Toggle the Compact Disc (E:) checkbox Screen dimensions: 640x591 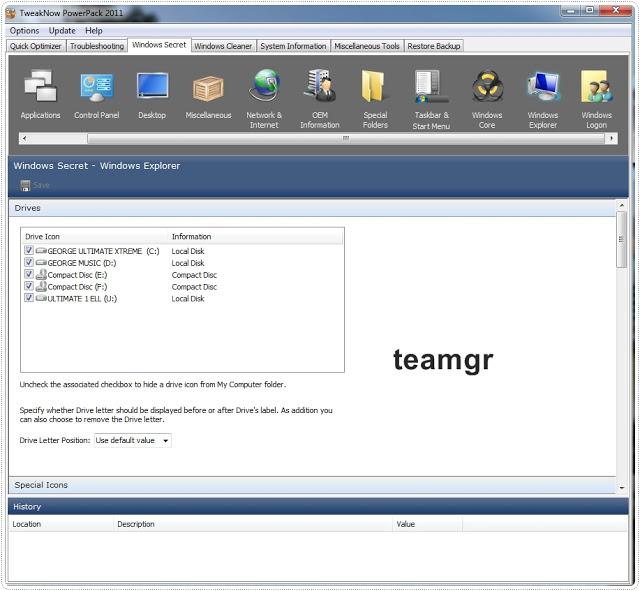[29, 274]
